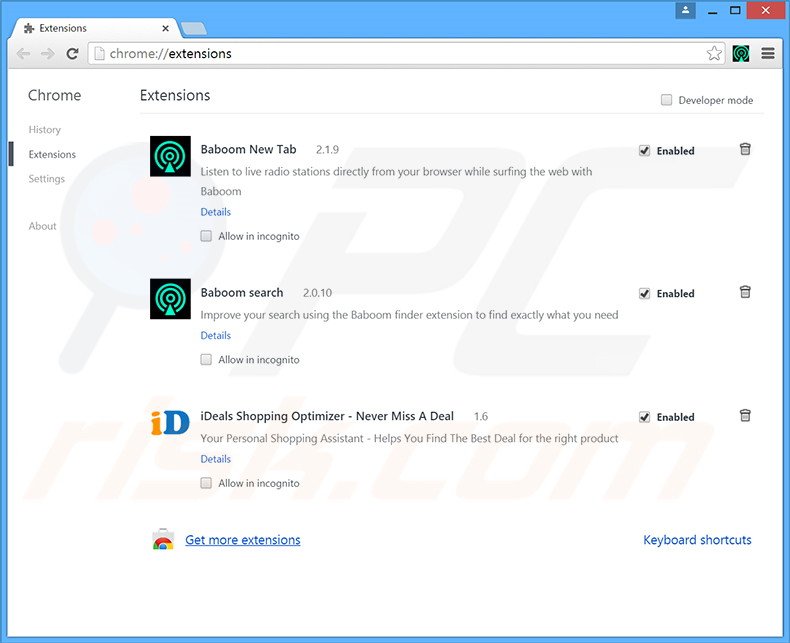The image size is (790, 643).
Task: Minimize the Chrome window
Action: (712, 11)
